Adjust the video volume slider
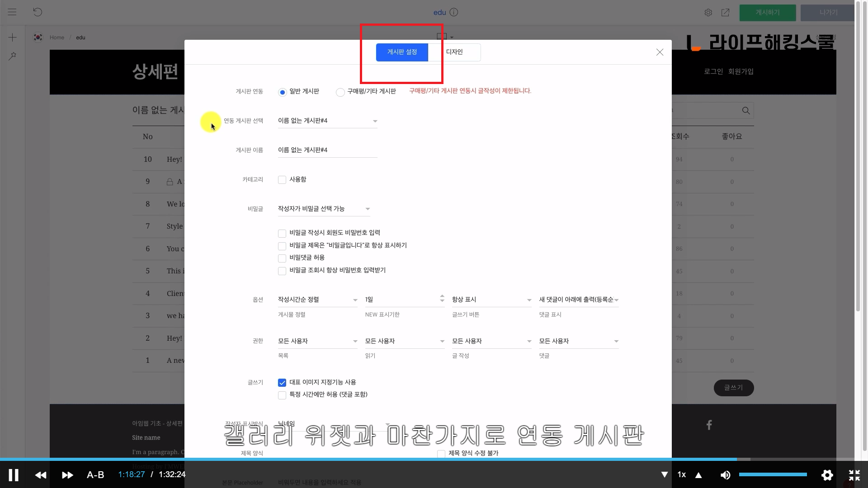This screenshot has height=488, width=868. point(773,474)
